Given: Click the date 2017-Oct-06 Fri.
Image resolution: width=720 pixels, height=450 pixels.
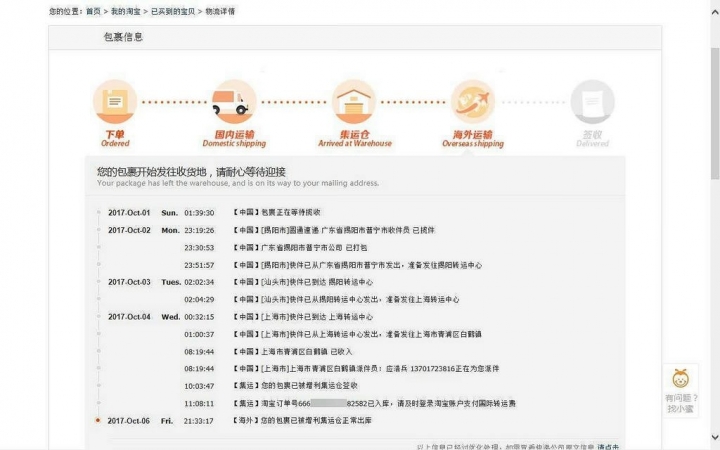Looking at the screenshot, I should coord(140,421).
